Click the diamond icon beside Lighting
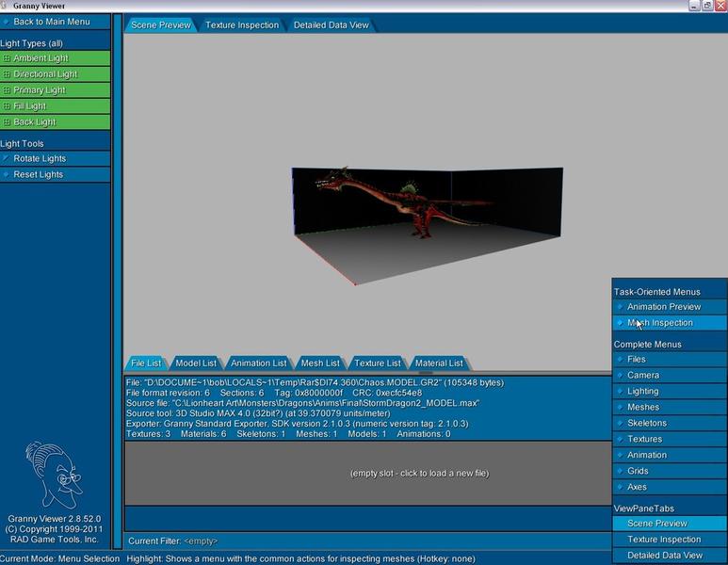 pyautogui.click(x=621, y=392)
